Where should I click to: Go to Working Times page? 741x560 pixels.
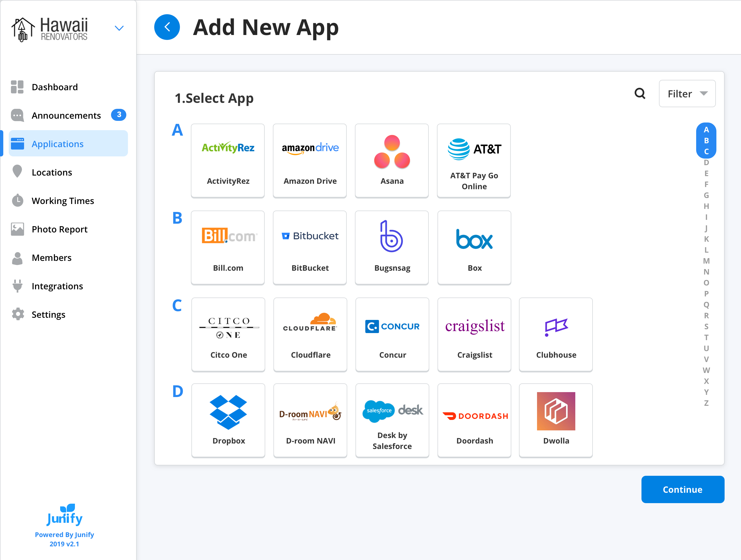68,201
